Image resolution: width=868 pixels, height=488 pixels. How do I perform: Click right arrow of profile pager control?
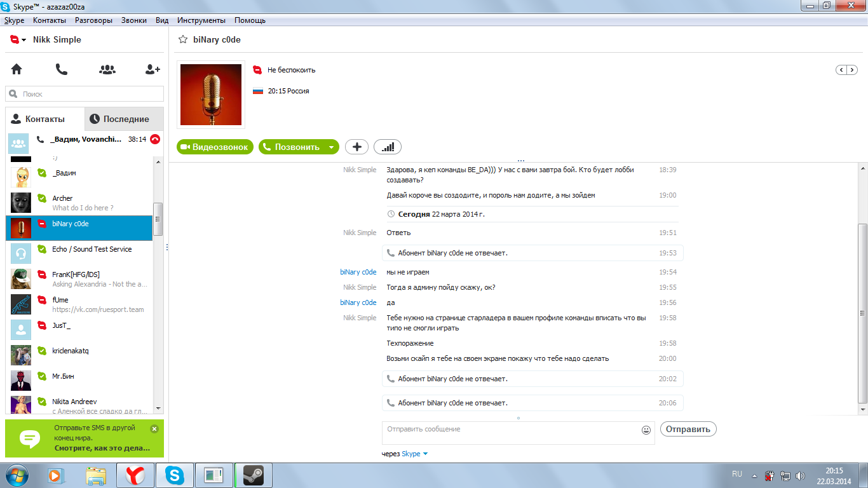pyautogui.click(x=851, y=70)
